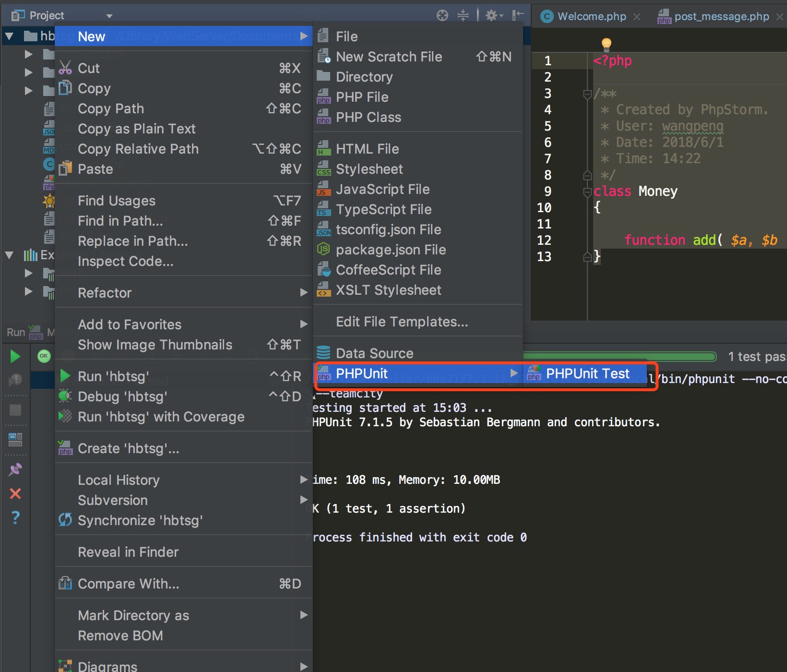
Task: Open the Subversion submenu
Action: [183, 500]
